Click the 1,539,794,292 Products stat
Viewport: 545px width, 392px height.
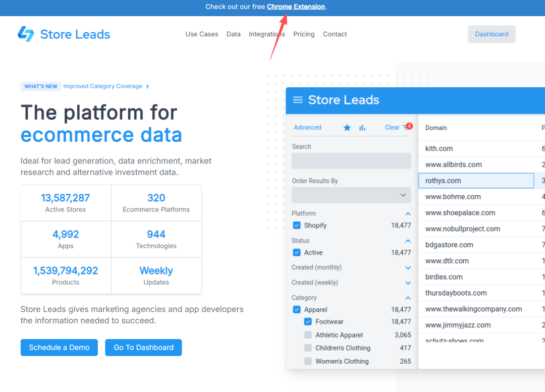tap(66, 275)
